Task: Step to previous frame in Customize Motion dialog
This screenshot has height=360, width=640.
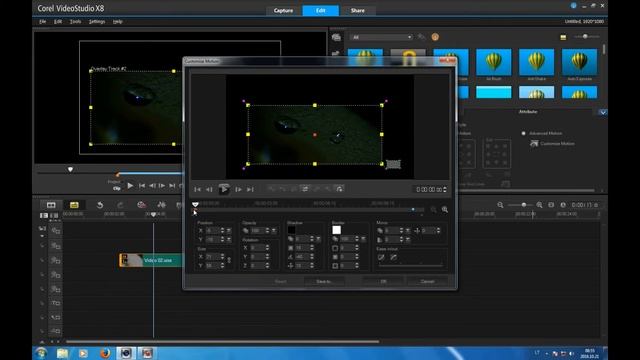Action: click(x=209, y=189)
